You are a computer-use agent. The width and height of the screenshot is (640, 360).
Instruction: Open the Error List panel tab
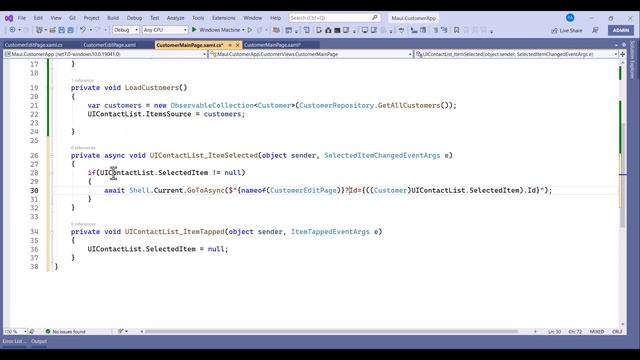pos(14,341)
